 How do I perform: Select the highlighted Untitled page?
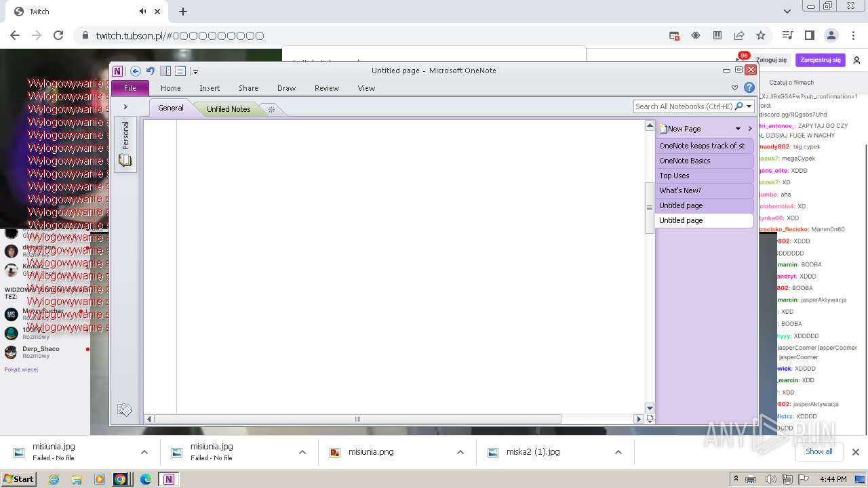pos(704,220)
